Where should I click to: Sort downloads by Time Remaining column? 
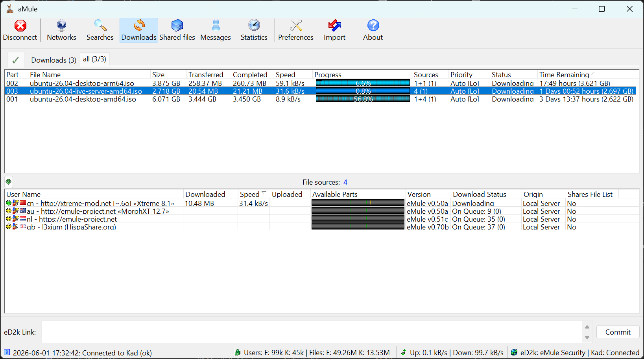587,74
